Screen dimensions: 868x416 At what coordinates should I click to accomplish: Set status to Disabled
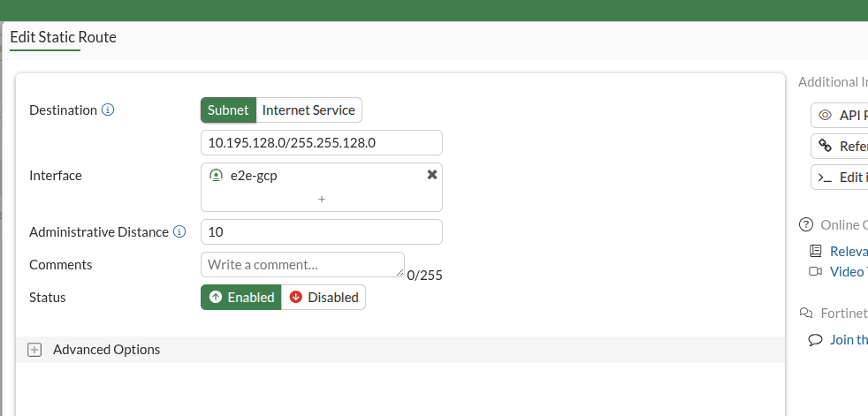click(x=324, y=297)
